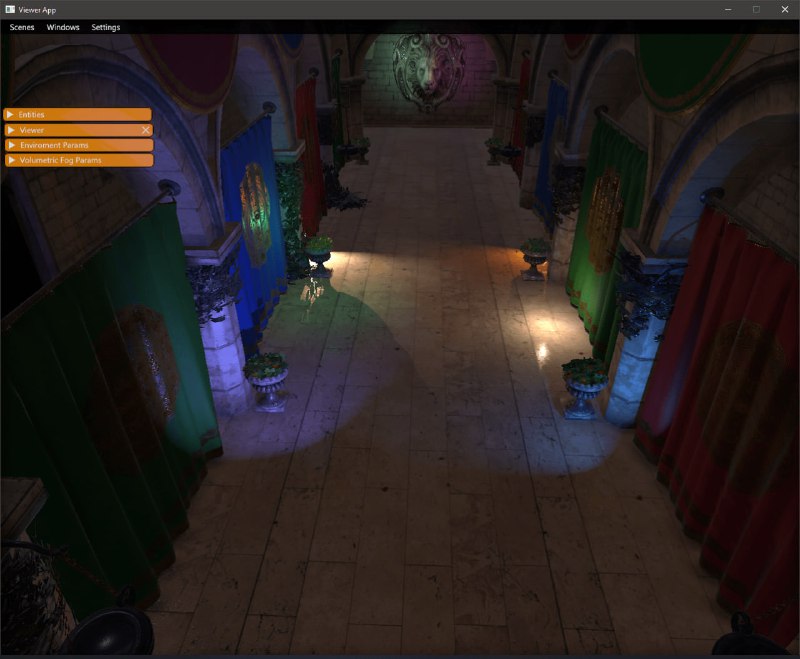Minimize the Viewer App window
This screenshot has height=659, width=800.
click(x=727, y=9)
